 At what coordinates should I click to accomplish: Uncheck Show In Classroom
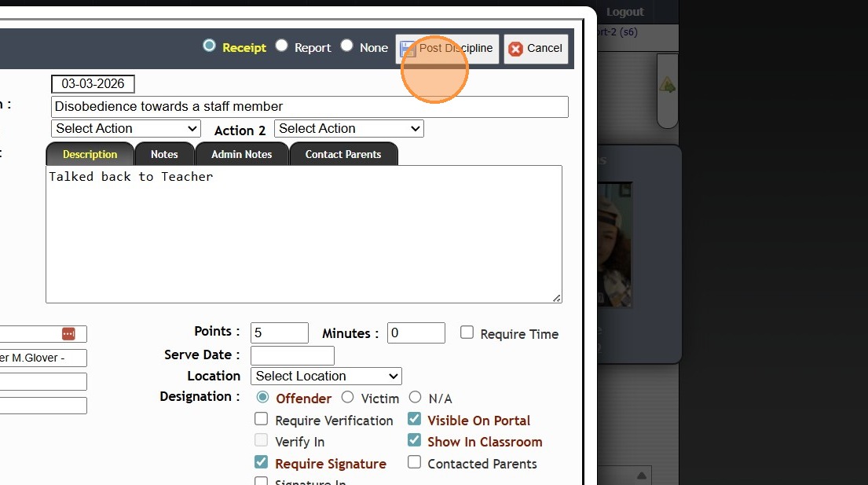pos(414,440)
